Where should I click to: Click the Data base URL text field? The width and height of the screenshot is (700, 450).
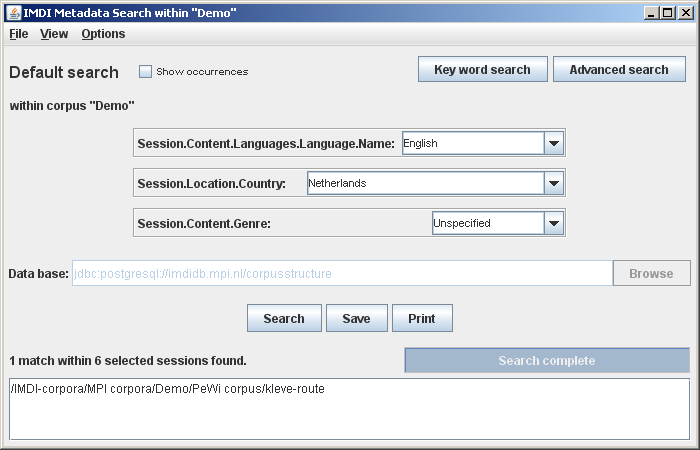click(340, 273)
